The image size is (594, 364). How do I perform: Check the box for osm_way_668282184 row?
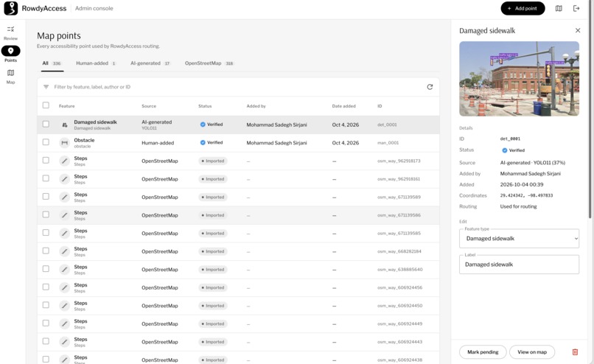pos(46,251)
